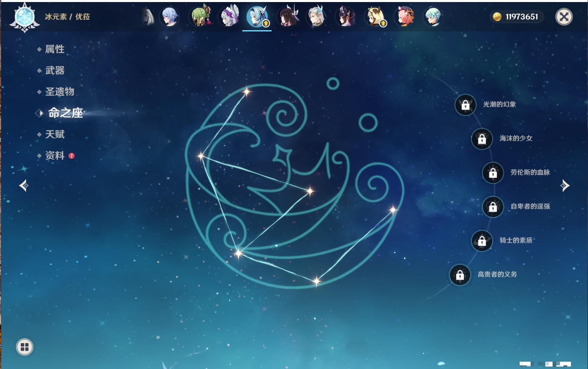
Task: Select the maid-headdress character portrait
Action: coord(229,17)
